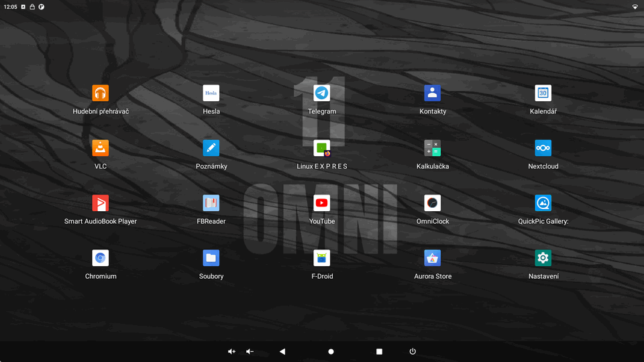Launch the F-Droid app store
Image resolution: width=644 pixels, height=362 pixels.
[x=321, y=258]
